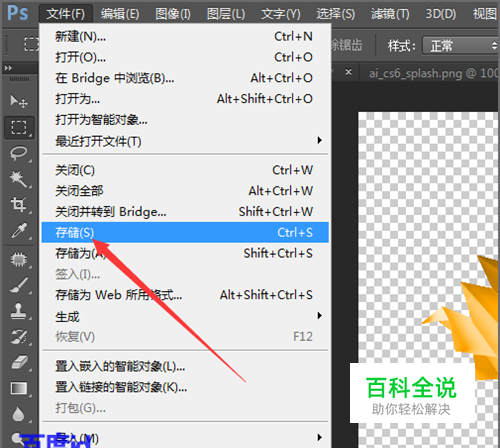
Task: Choose 存储为 Shift+Ctrl+S entry
Action: (185, 253)
